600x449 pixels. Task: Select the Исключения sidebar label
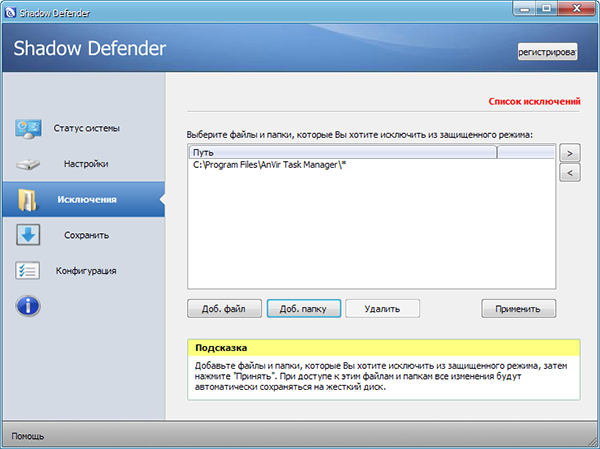(87, 199)
